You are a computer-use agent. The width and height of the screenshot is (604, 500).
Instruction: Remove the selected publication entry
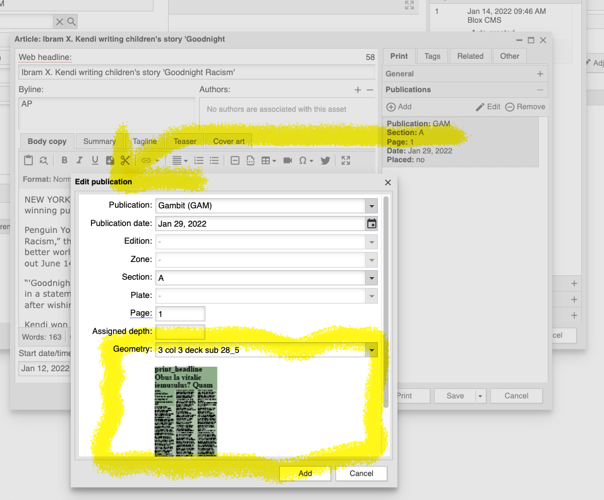(525, 107)
